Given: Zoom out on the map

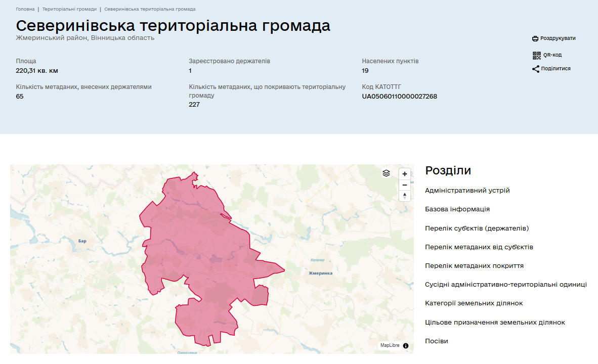Looking at the screenshot, I should (x=404, y=185).
